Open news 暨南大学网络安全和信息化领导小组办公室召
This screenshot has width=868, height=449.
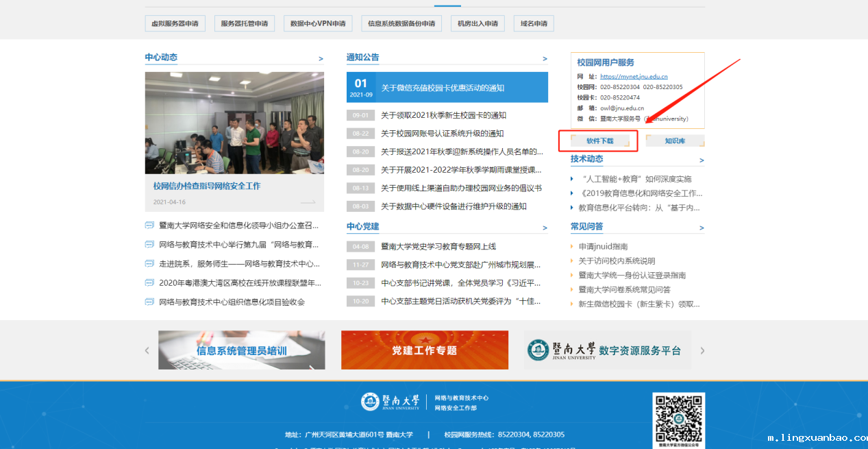239,225
